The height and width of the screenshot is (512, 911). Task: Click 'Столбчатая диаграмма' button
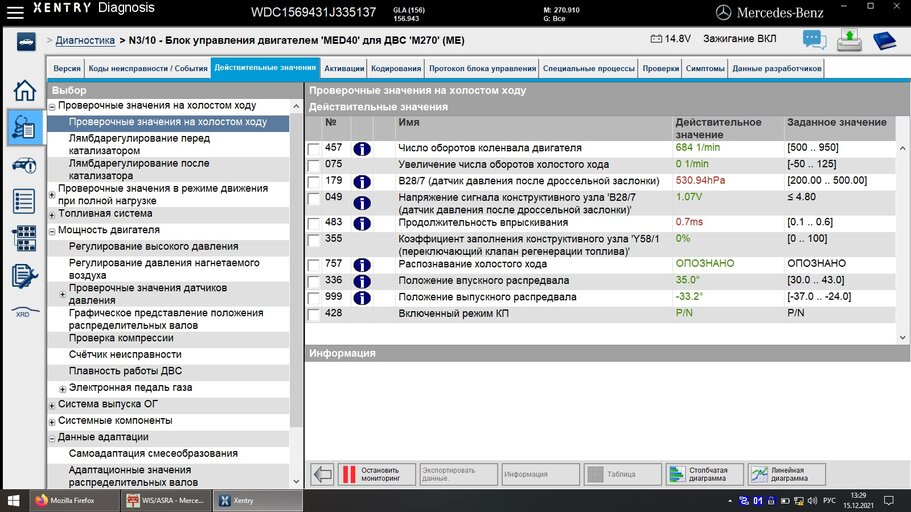click(705, 474)
